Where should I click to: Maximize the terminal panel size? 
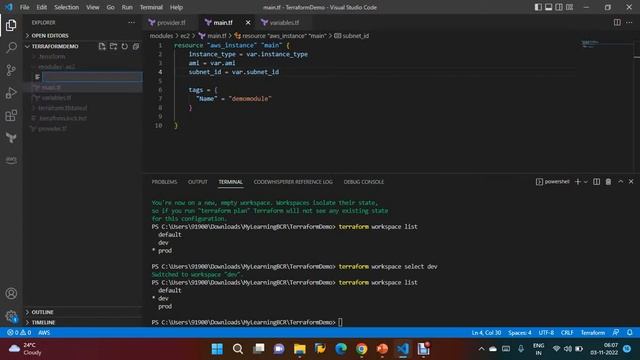pyautogui.click(x=620, y=182)
